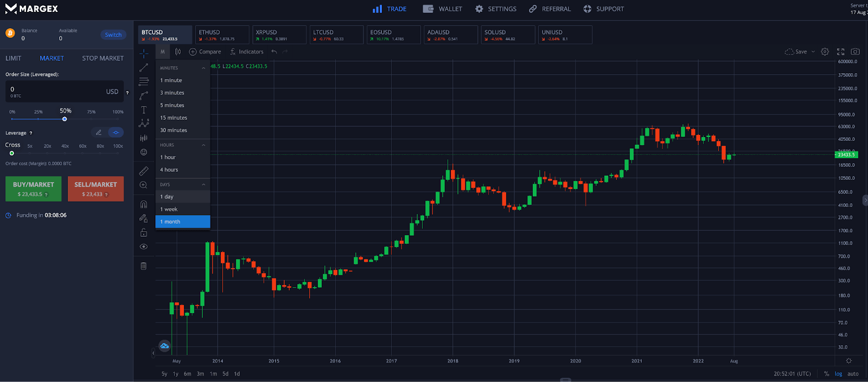Toggle the log scale option

point(838,374)
